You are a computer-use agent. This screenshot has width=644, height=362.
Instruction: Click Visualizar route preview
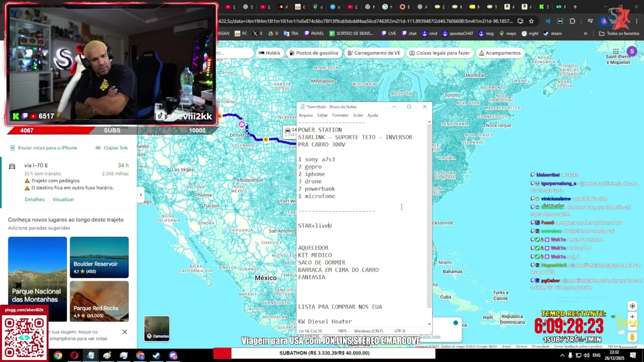click(x=63, y=200)
